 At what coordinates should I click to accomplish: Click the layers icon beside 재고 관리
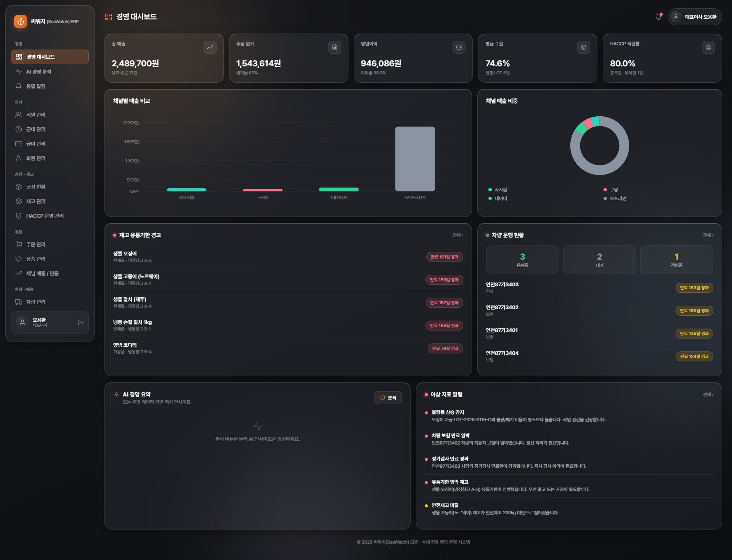pos(18,201)
